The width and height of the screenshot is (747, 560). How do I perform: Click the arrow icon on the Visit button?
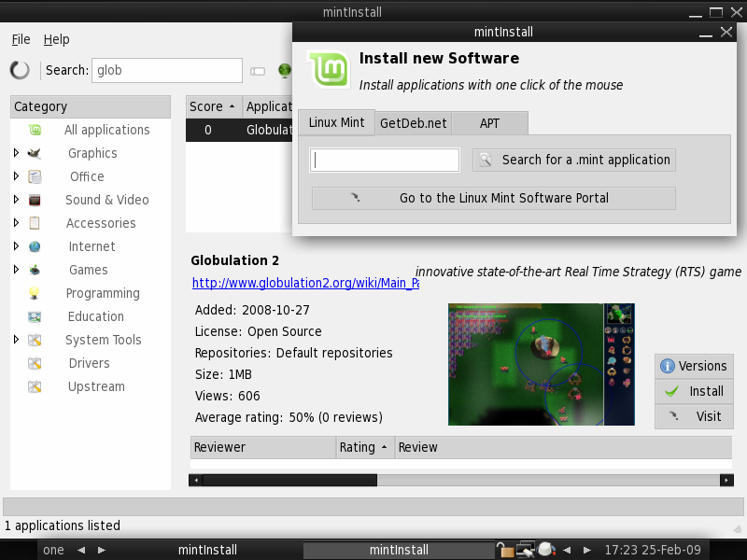673,415
